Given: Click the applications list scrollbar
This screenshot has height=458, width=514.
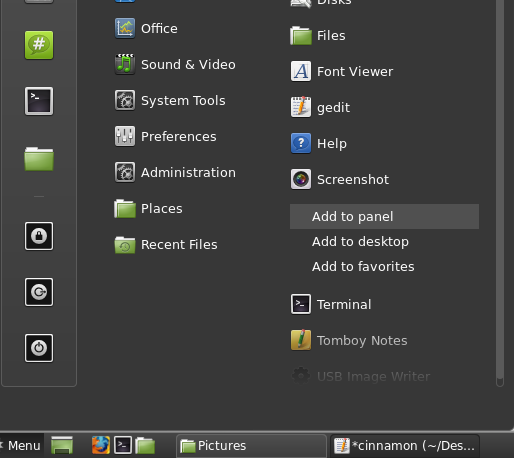Looking at the screenshot, I should (x=499, y=193).
